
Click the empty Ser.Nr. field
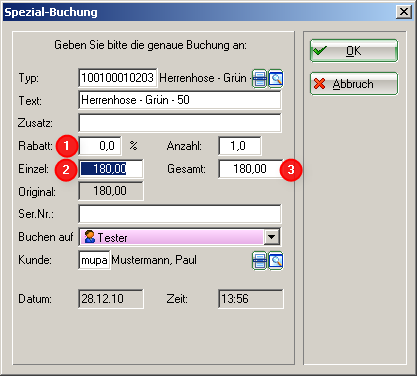(180, 214)
